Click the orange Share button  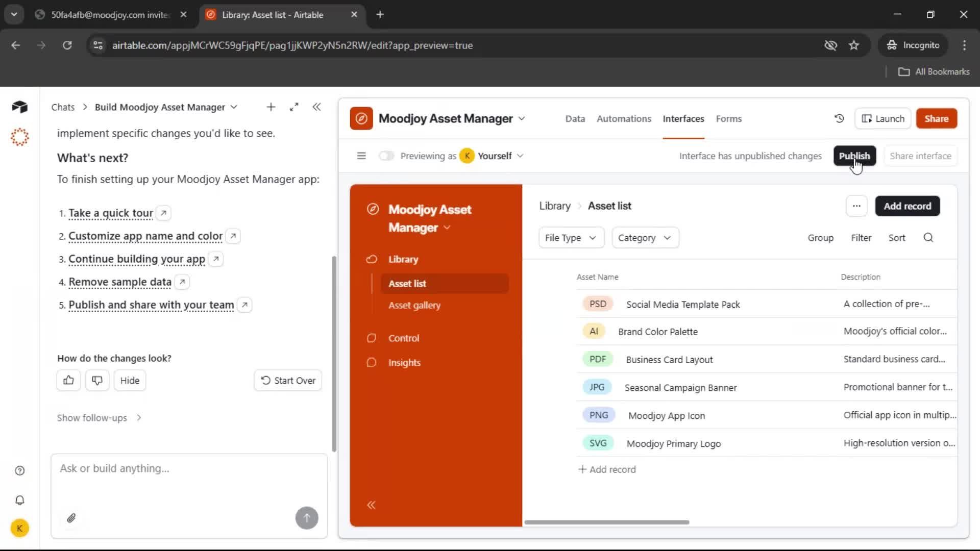click(936, 118)
